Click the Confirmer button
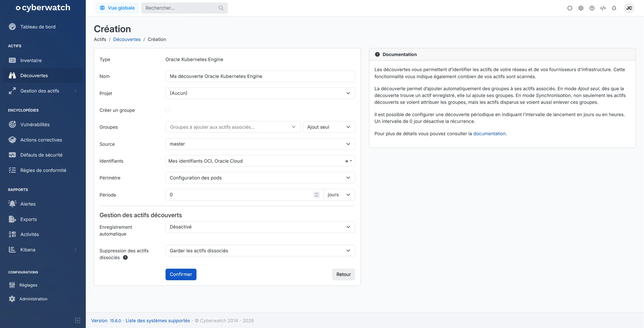Viewport: 644px width, 328px height. point(181,274)
